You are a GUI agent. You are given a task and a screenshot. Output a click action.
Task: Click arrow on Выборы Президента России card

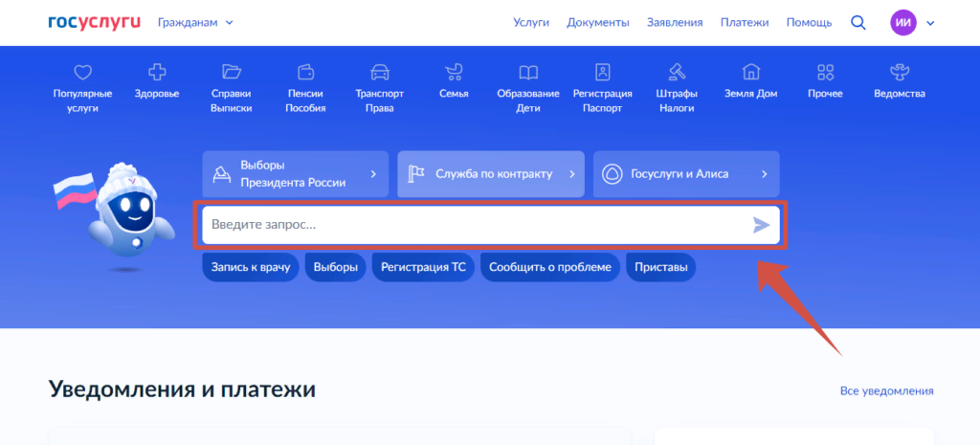click(x=374, y=174)
